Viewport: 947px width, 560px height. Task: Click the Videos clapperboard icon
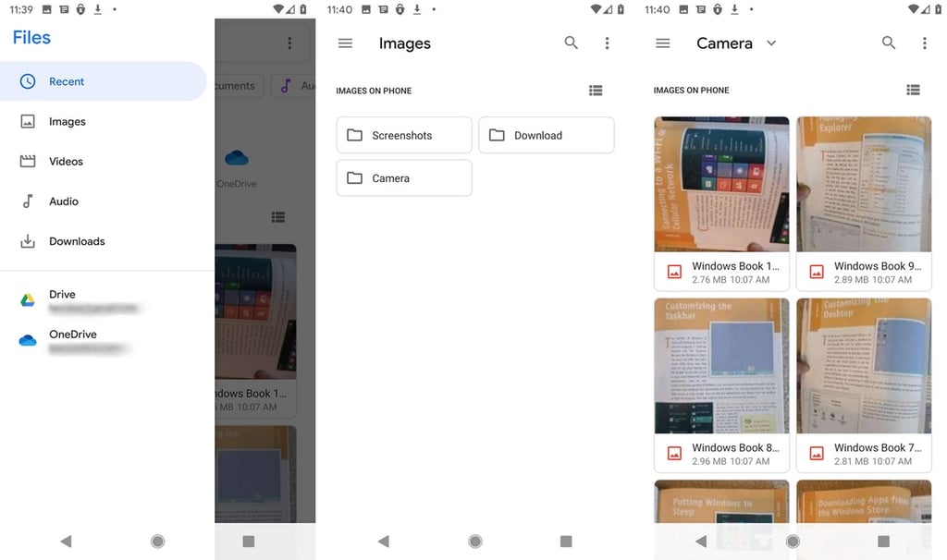tap(28, 161)
